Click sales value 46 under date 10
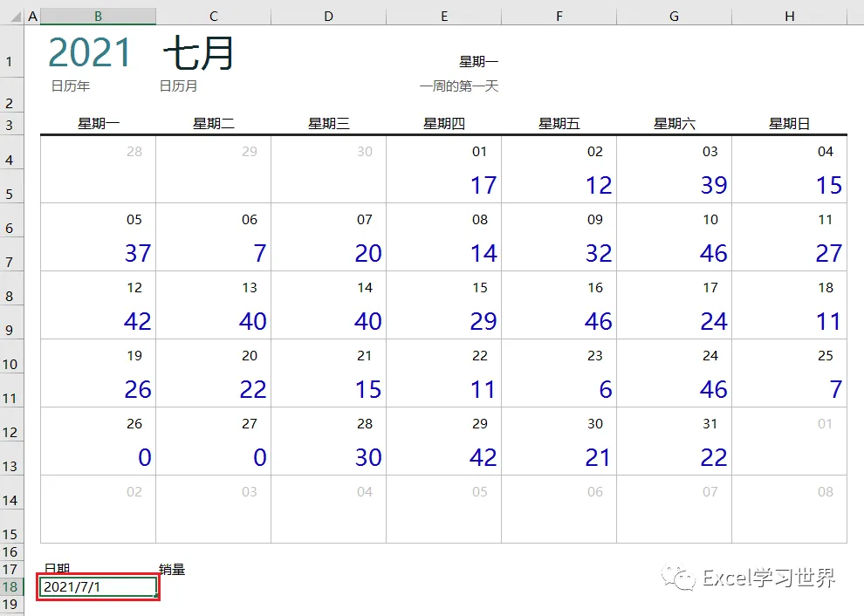This screenshot has height=616, width=864. [714, 253]
